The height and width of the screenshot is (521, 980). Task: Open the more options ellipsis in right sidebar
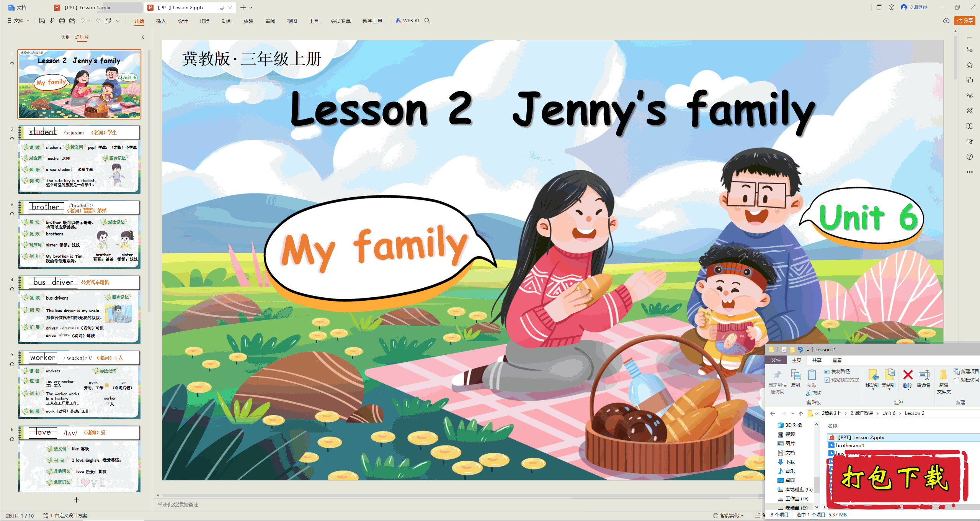pos(970,172)
